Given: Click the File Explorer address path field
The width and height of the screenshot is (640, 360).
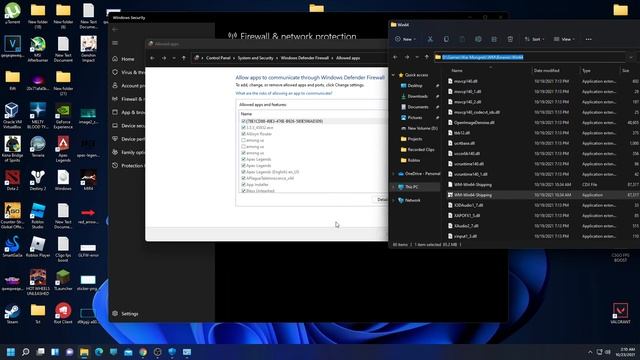Looking at the screenshot, I should [x=530, y=57].
